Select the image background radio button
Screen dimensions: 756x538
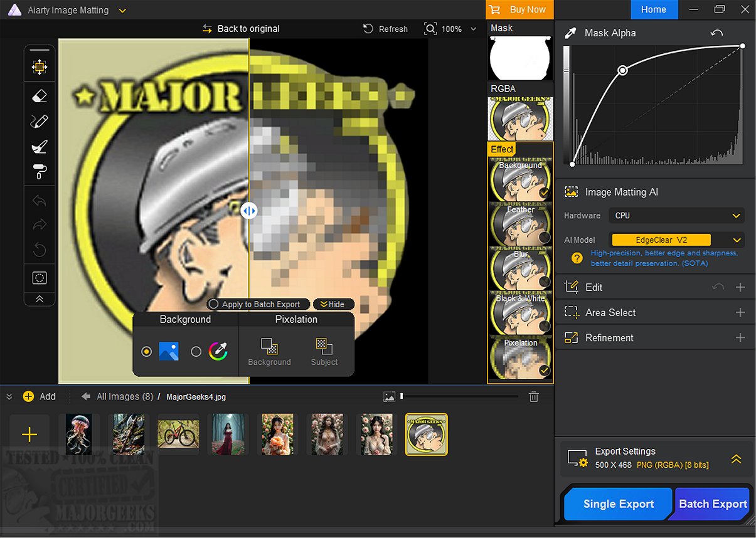click(x=147, y=352)
